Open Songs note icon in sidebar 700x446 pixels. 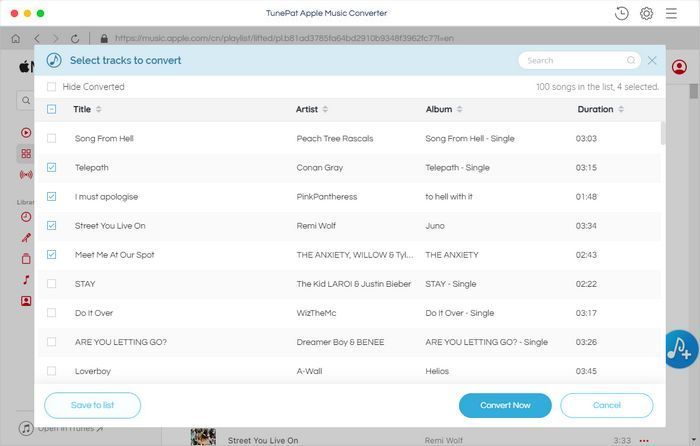tap(26, 280)
